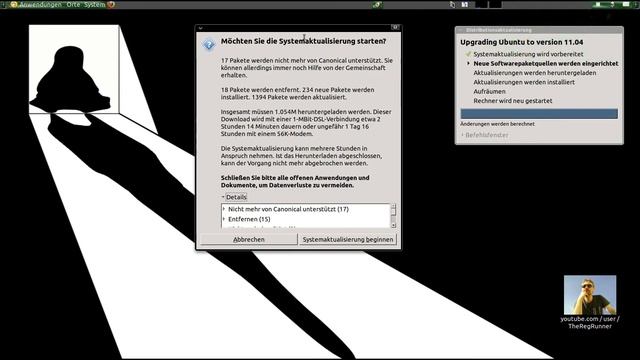Screen dimensions: 640x360
Task: Open the System menu
Action: (x=94, y=5)
